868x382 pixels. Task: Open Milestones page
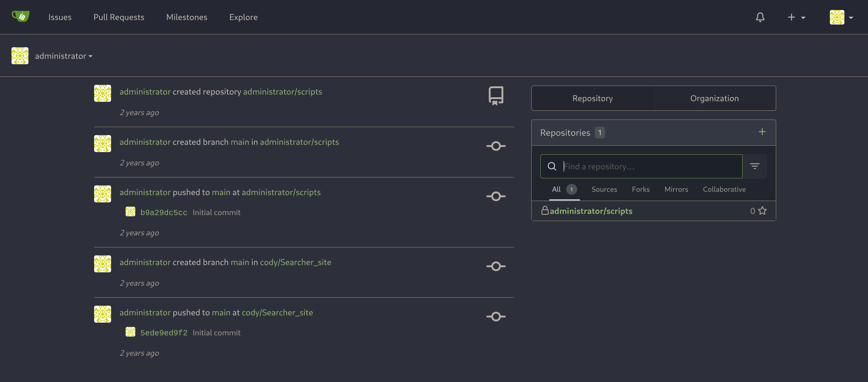tap(187, 17)
